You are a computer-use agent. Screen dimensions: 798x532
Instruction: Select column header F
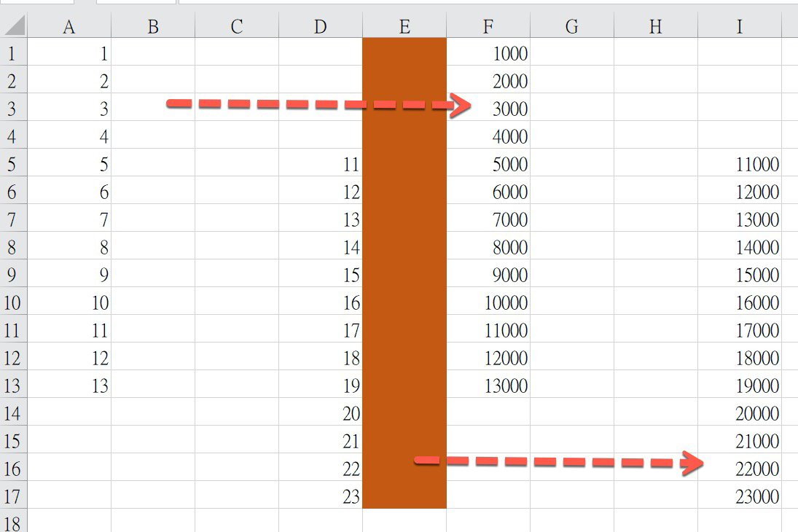487,26
